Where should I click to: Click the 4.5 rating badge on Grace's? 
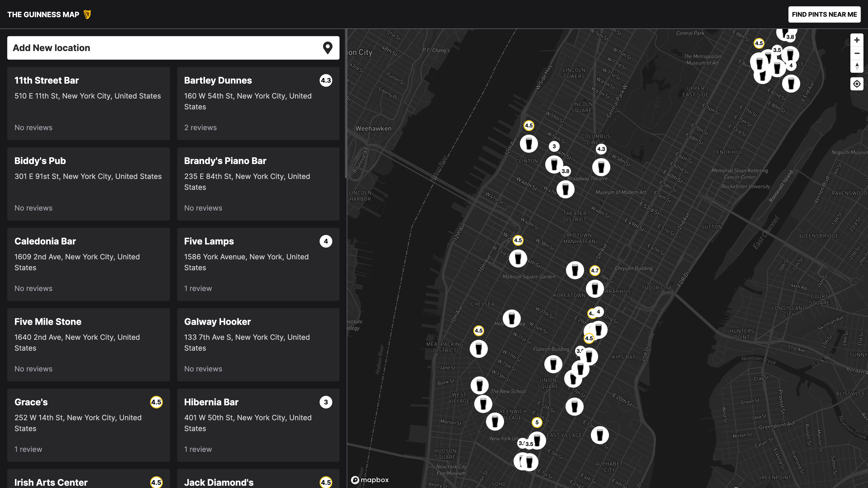pyautogui.click(x=156, y=402)
